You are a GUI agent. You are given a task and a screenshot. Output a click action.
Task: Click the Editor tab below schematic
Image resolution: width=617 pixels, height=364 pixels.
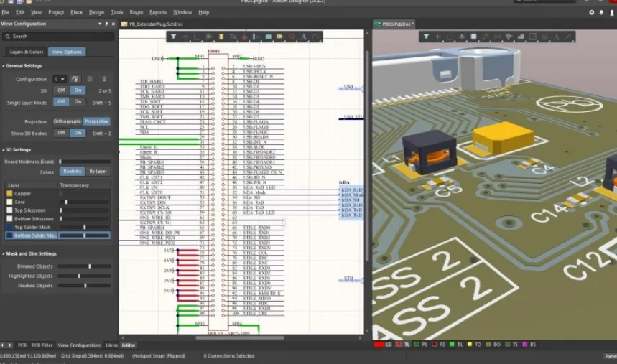point(129,345)
